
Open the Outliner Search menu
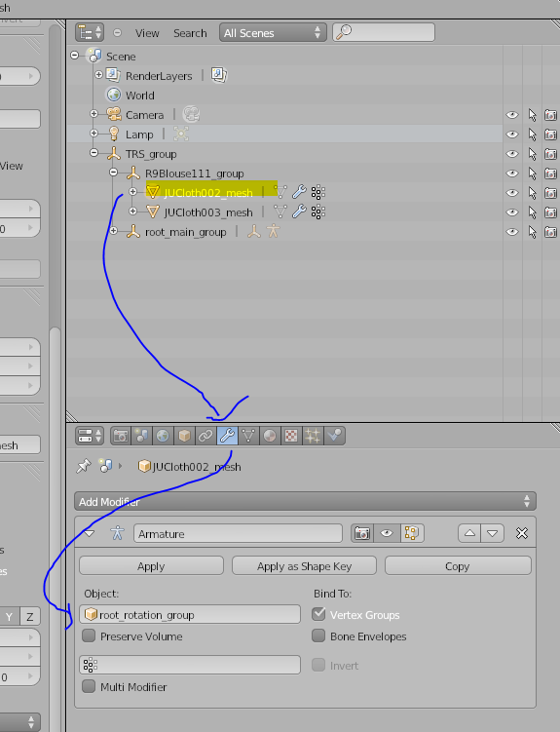[190, 33]
